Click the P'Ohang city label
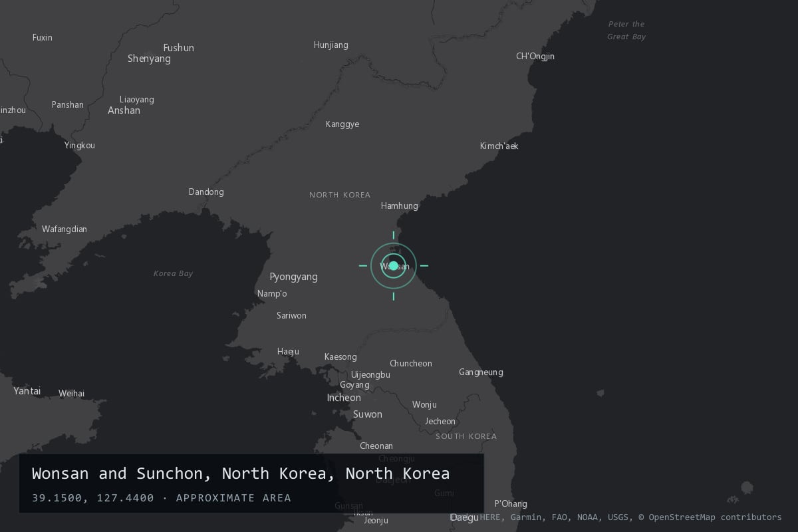Screen dimensions: 798x532 pyautogui.click(x=511, y=504)
